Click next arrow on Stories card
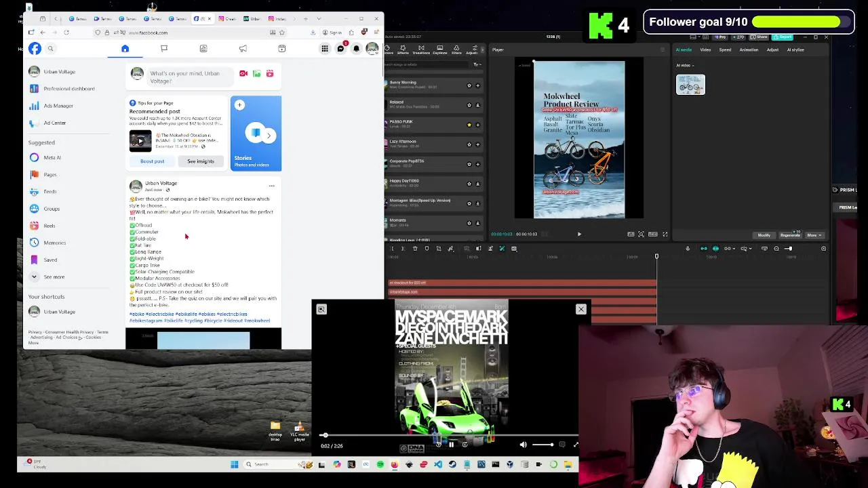Image resolution: width=868 pixels, height=488 pixels. [x=269, y=136]
